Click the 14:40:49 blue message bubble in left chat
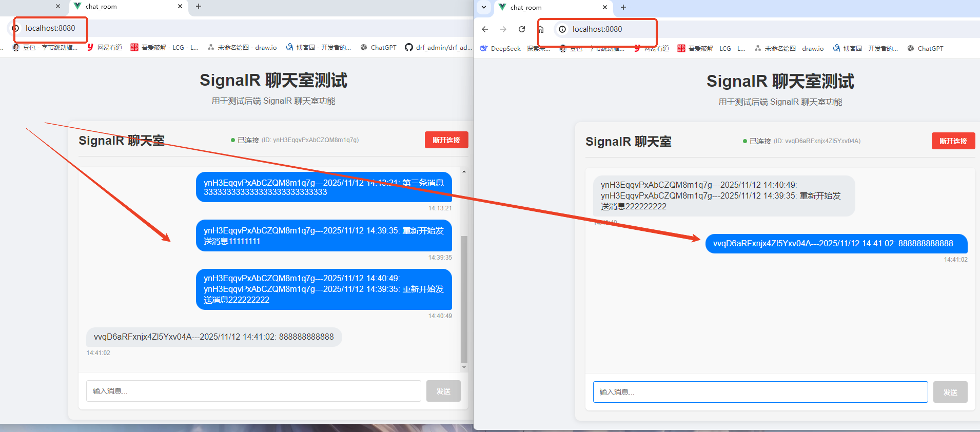This screenshot has height=432, width=980. pos(324,289)
